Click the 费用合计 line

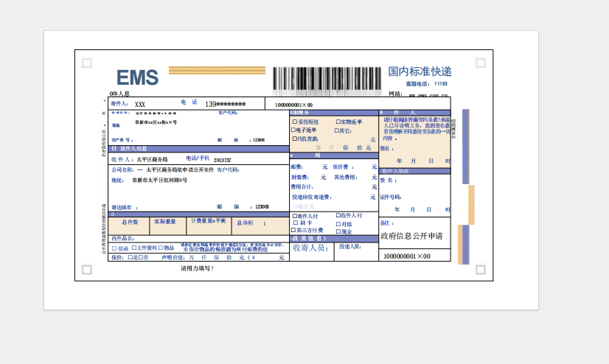pos(334,187)
